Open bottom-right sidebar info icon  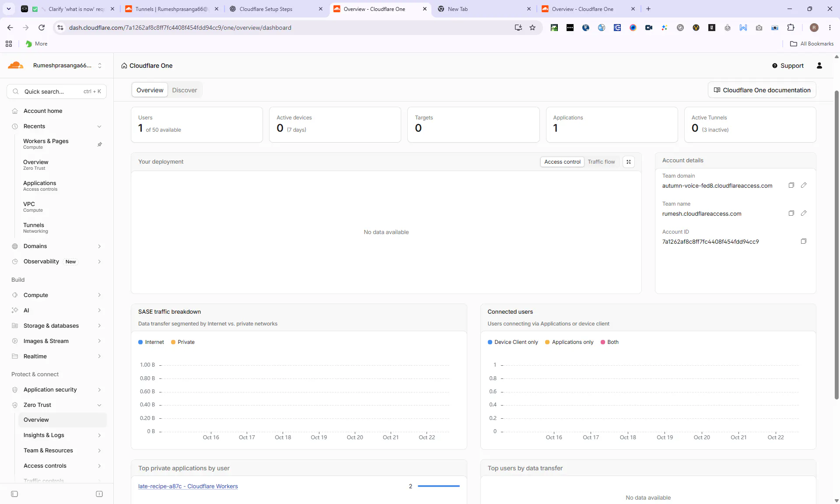(x=99, y=494)
